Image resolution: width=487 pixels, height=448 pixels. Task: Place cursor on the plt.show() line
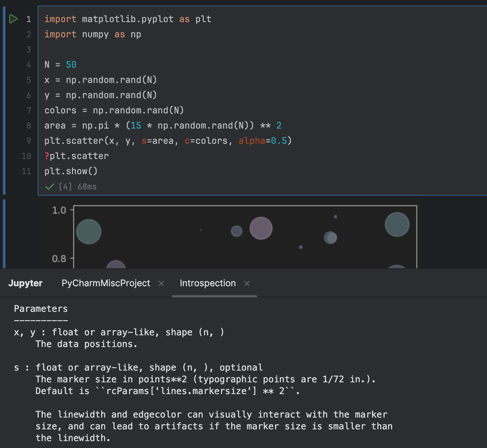click(71, 171)
